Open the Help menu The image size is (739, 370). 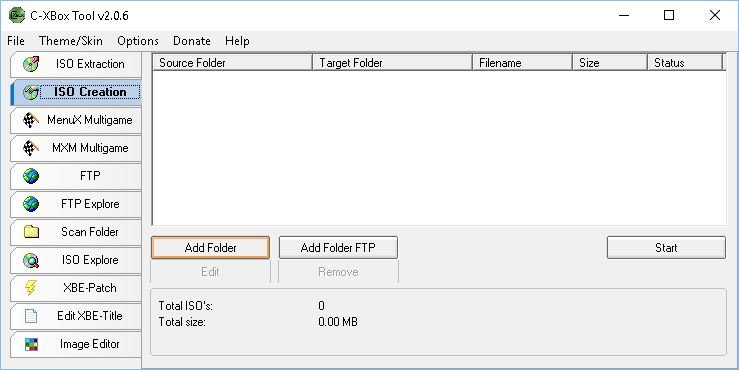(x=237, y=41)
